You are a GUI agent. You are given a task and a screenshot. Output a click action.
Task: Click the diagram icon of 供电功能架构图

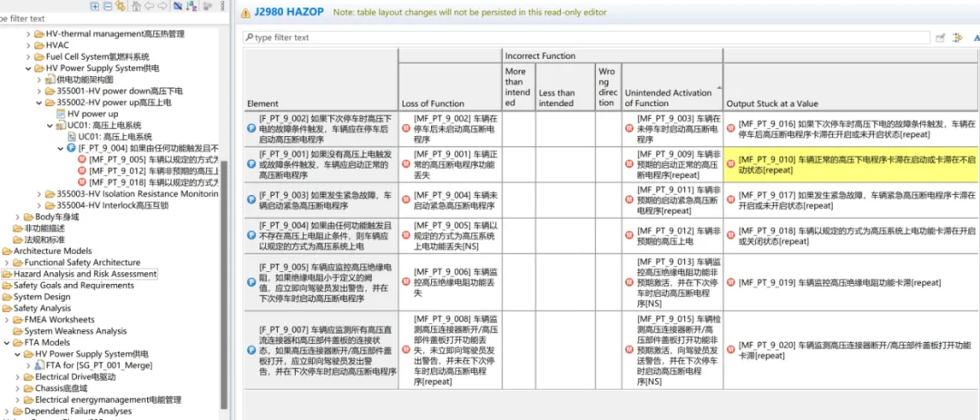(x=51, y=80)
